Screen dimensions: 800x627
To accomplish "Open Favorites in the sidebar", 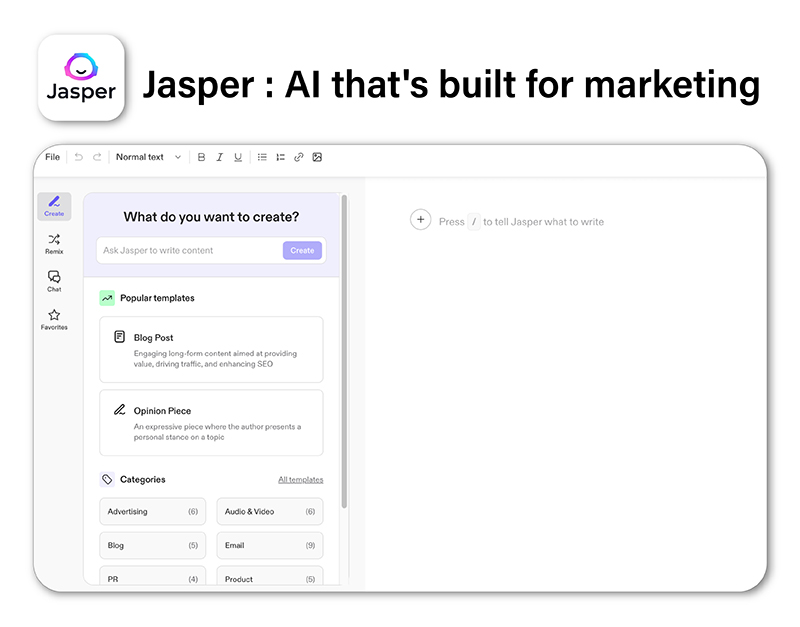I will pos(54,319).
